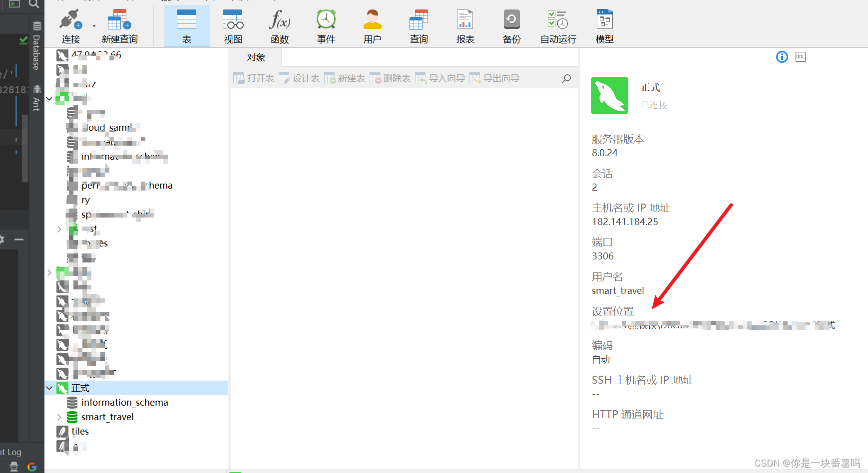The height and width of the screenshot is (473, 868).
Task: Open the 函数 (Functions) panel
Action: point(279,25)
